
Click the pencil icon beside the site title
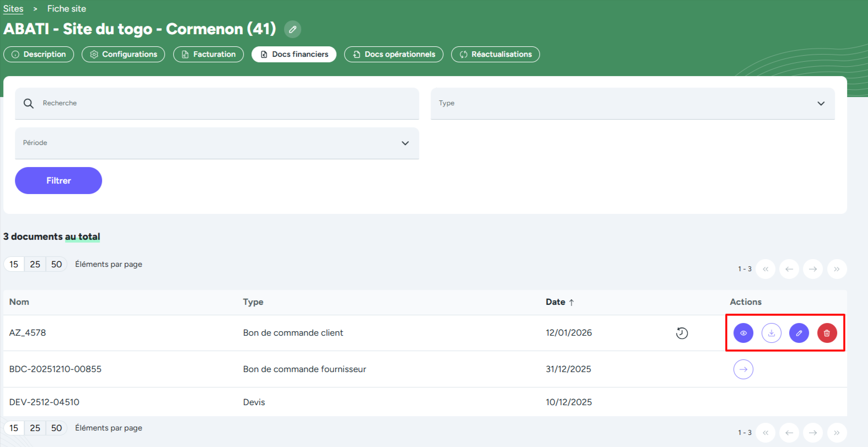pyautogui.click(x=292, y=29)
